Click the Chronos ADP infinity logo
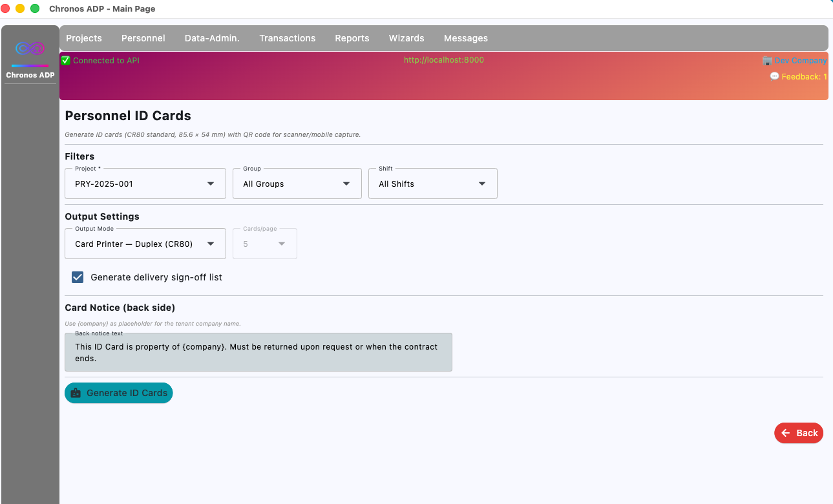Viewport: 833px width, 504px height. click(x=30, y=49)
